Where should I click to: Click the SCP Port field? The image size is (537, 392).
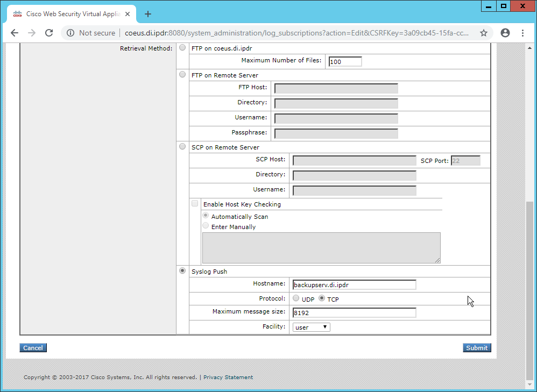[465, 161]
